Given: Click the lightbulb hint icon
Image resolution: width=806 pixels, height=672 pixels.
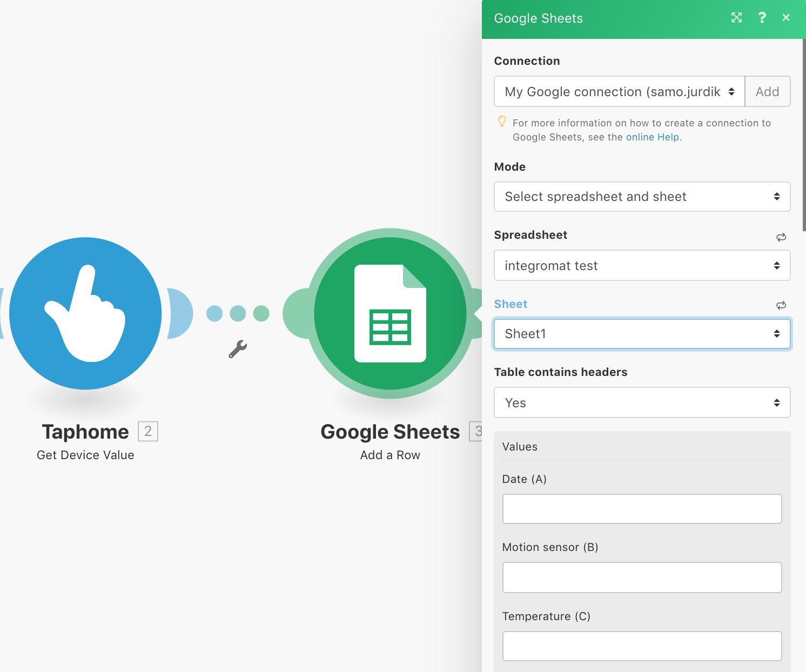Looking at the screenshot, I should tap(502, 122).
